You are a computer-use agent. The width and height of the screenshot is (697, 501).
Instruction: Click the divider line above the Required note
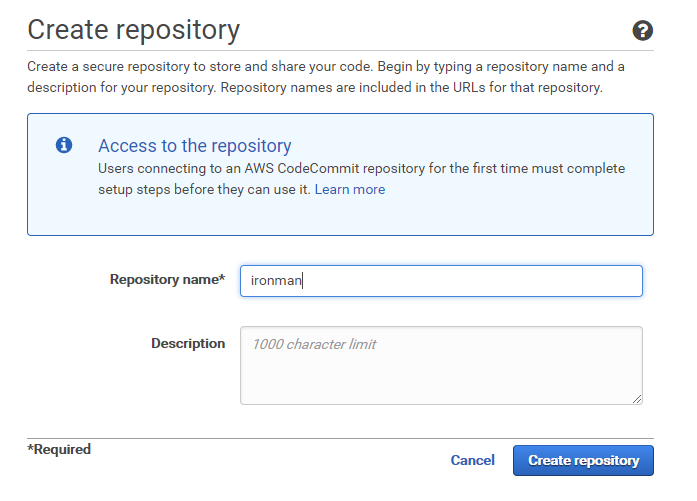coord(340,438)
